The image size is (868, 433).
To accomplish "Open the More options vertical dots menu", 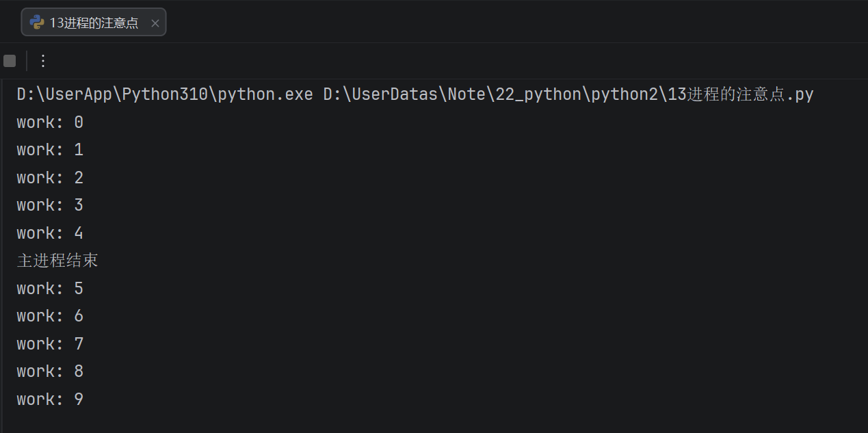I will click(43, 61).
